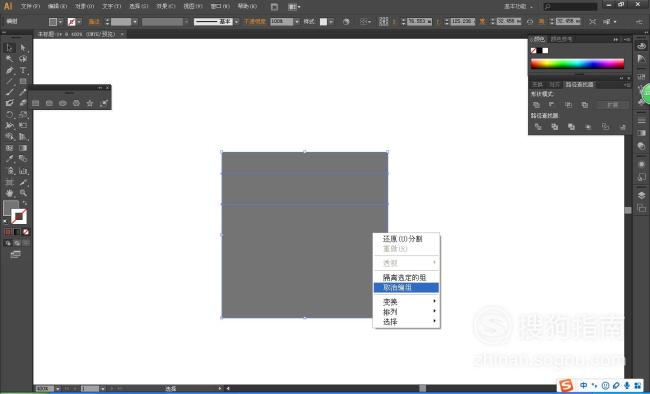Click 不透明度 label in control bar
The height and width of the screenshot is (394, 650).
(255, 22)
